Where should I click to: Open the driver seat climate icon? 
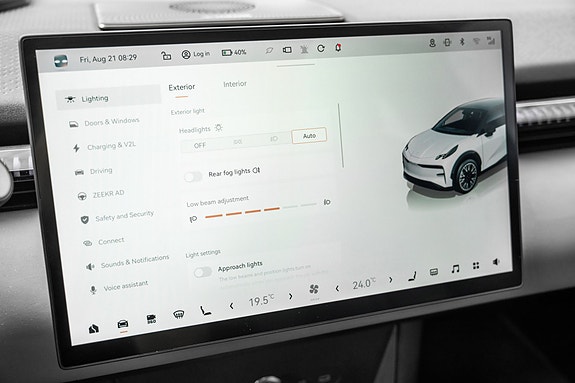(x=205, y=311)
